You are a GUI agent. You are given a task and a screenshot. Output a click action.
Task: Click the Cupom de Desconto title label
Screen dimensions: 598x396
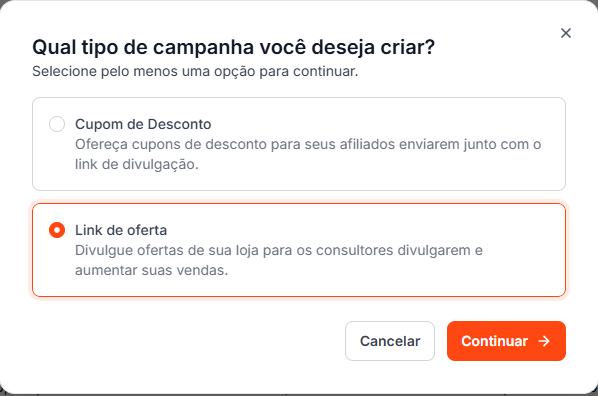click(143, 124)
